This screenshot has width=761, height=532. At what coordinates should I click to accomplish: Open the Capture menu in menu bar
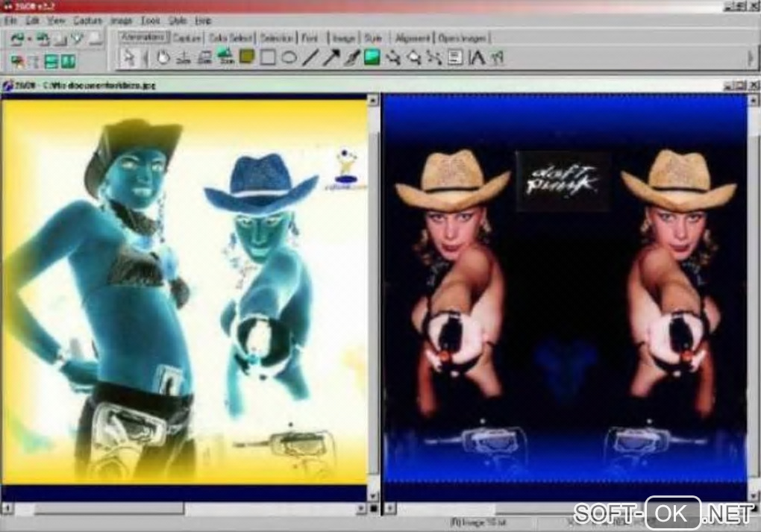[x=87, y=21]
